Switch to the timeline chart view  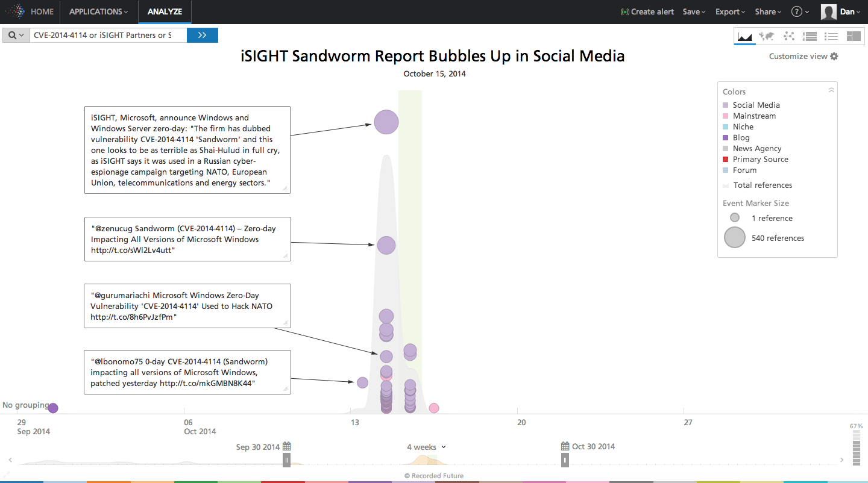coord(745,36)
